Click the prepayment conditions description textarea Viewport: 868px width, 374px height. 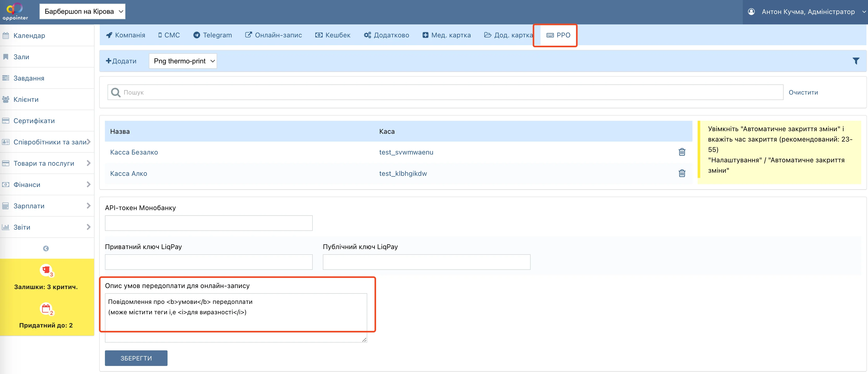tap(236, 318)
